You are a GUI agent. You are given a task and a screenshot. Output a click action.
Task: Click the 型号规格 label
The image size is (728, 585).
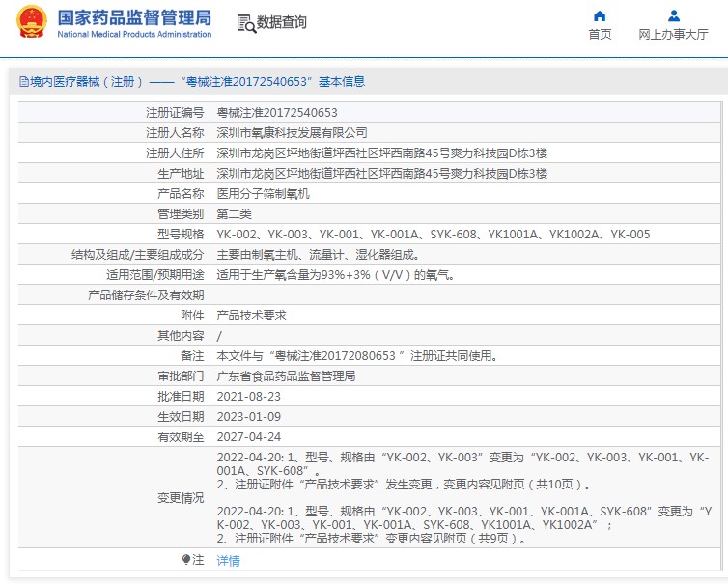click(x=182, y=234)
